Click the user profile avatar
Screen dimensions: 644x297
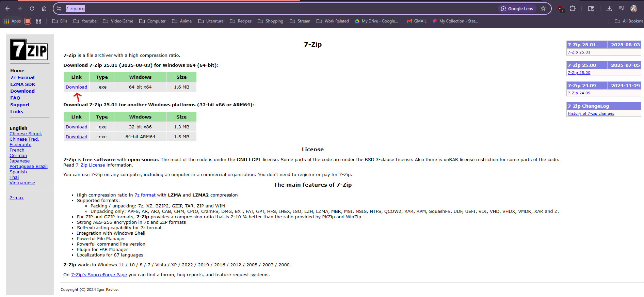click(634, 9)
